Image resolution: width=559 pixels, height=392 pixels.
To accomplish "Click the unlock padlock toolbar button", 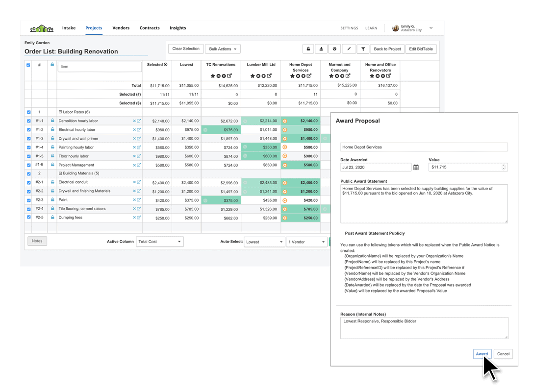I will pyautogui.click(x=308, y=49).
